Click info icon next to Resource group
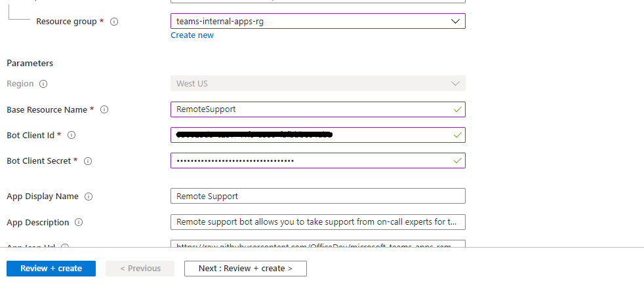 115,22
